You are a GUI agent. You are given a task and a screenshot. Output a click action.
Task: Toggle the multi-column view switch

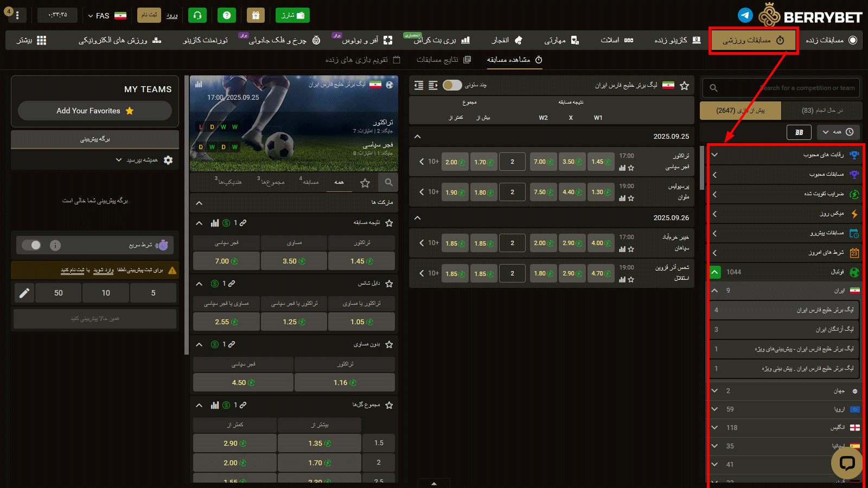click(452, 85)
